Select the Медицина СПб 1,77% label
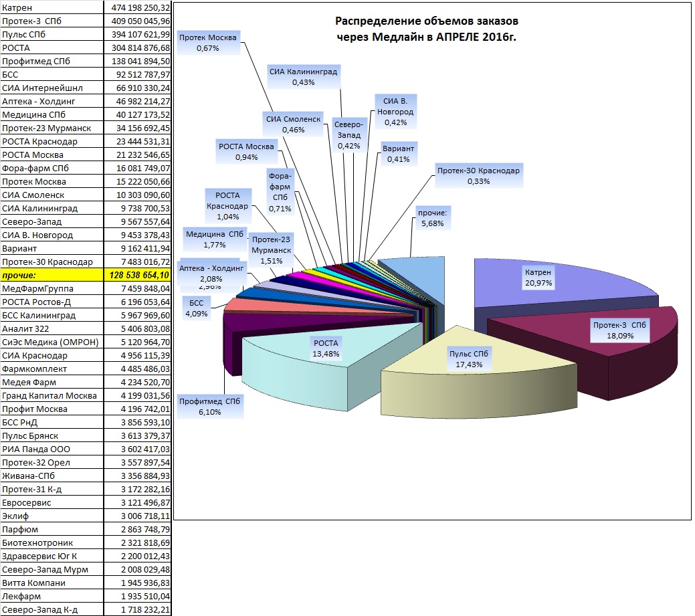The width and height of the screenshot is (695, 616). (x=215, y=239)
